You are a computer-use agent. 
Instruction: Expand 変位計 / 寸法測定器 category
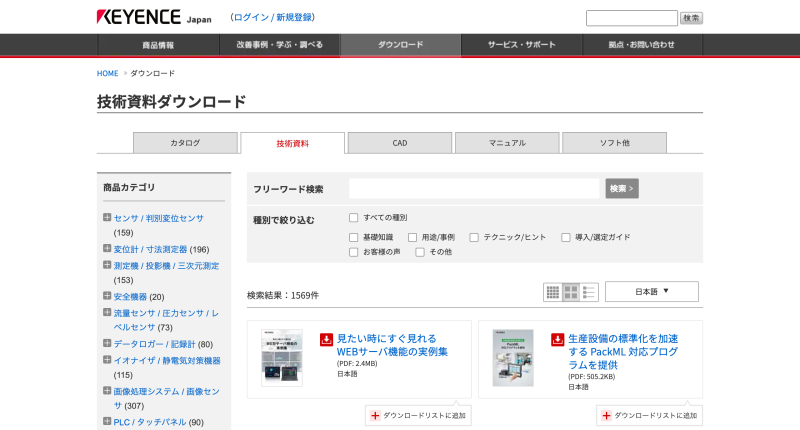point(107,248)
